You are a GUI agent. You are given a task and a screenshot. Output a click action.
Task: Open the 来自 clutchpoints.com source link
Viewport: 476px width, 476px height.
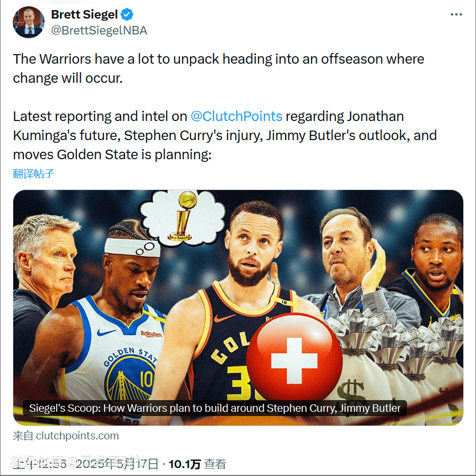(66, 436)
